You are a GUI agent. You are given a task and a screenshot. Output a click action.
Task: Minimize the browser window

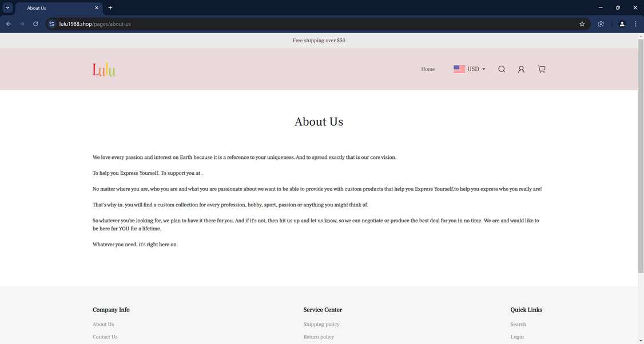(x=601, y=8)
